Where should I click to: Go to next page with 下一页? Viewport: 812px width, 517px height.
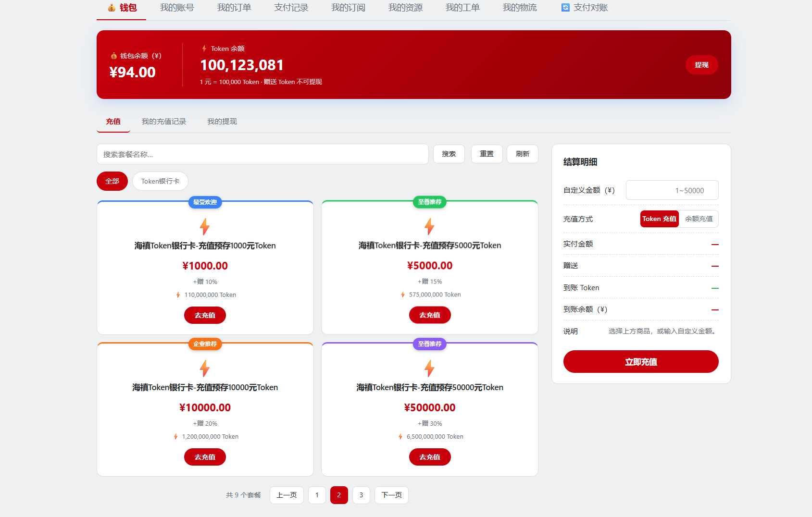pos(391,495)
